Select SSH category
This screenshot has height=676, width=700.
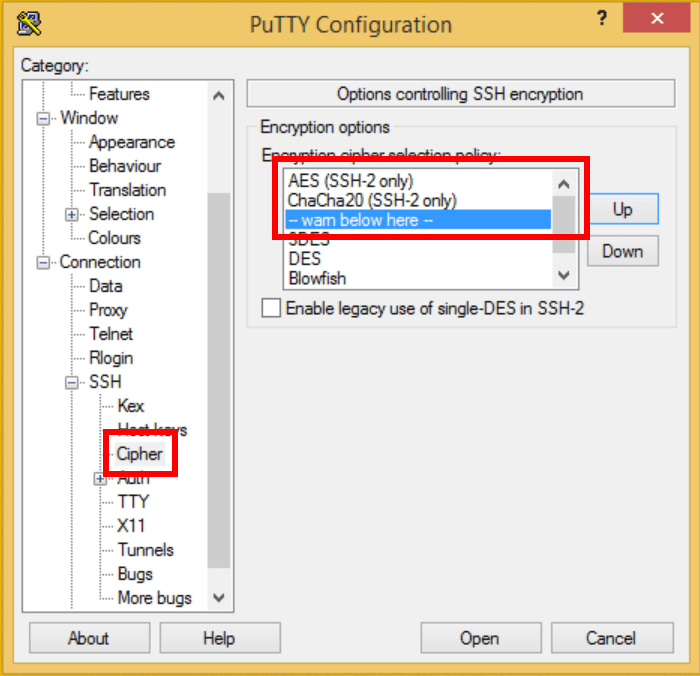105,382
